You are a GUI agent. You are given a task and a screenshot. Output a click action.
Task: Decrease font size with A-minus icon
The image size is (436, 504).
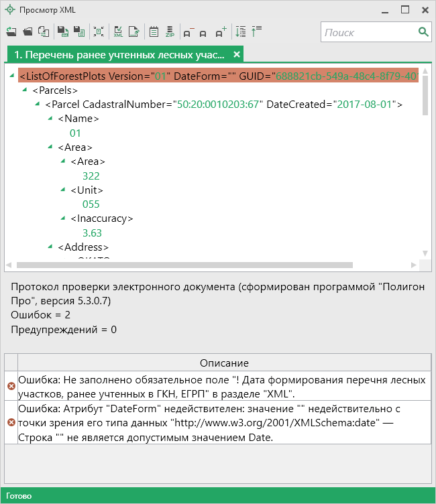[x=188, y=31]
